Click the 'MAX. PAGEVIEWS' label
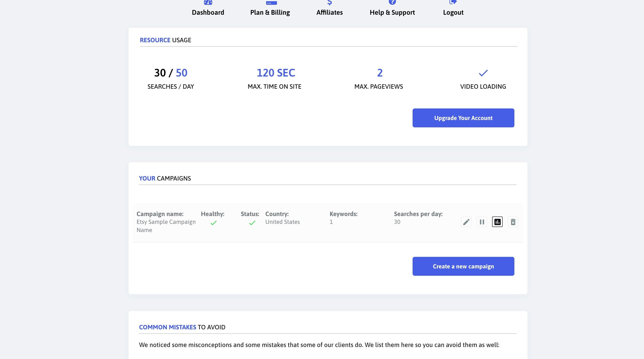 click(x=379, y=87)
